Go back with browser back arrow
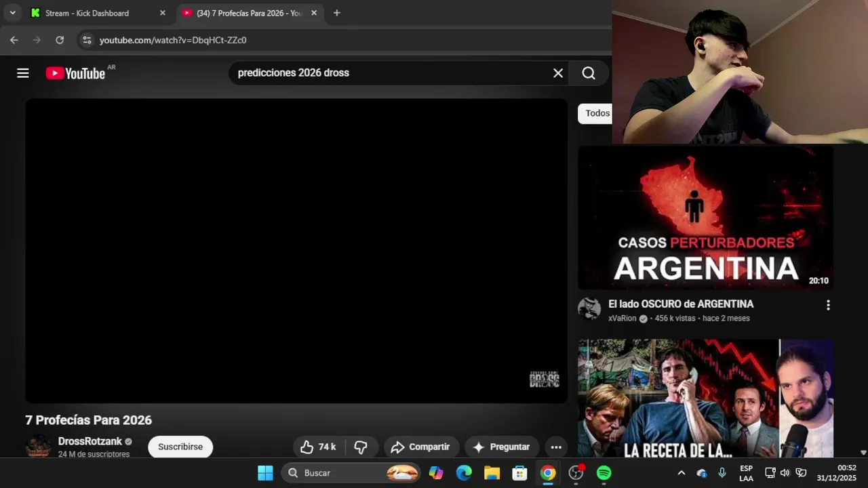 tap(14, 40)
